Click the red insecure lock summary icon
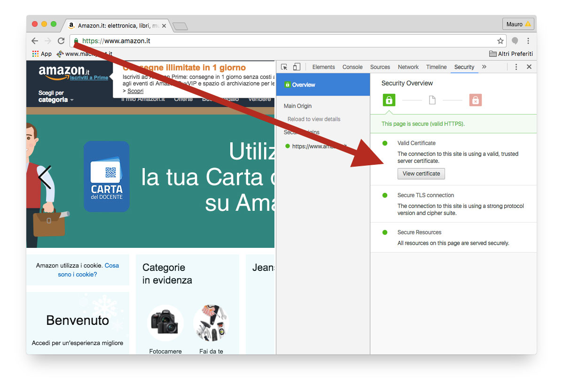Image resolution: width=563 pixels, height=392 pixels. pyautogui.click(x=476, y=100)
